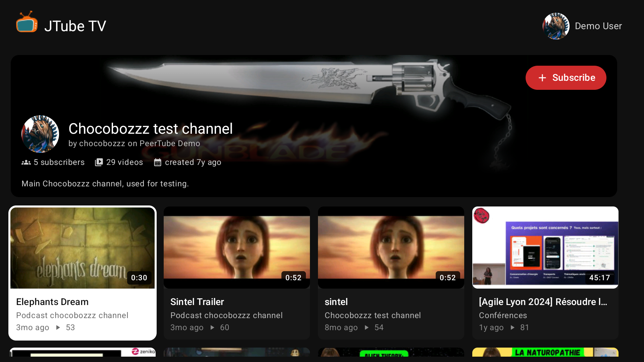
Task: Subscribe to Chocobozzz test channel
Action: click(566, 78)
